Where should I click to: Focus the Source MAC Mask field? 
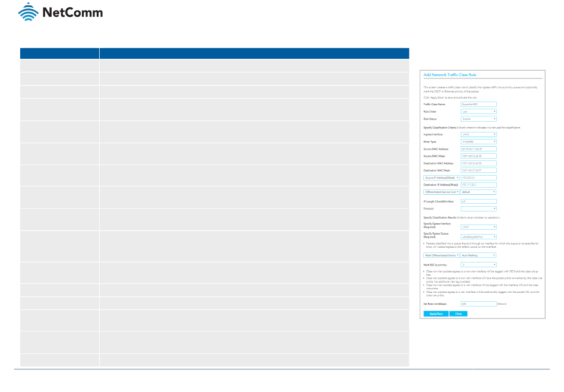click(x=478, y=156)
